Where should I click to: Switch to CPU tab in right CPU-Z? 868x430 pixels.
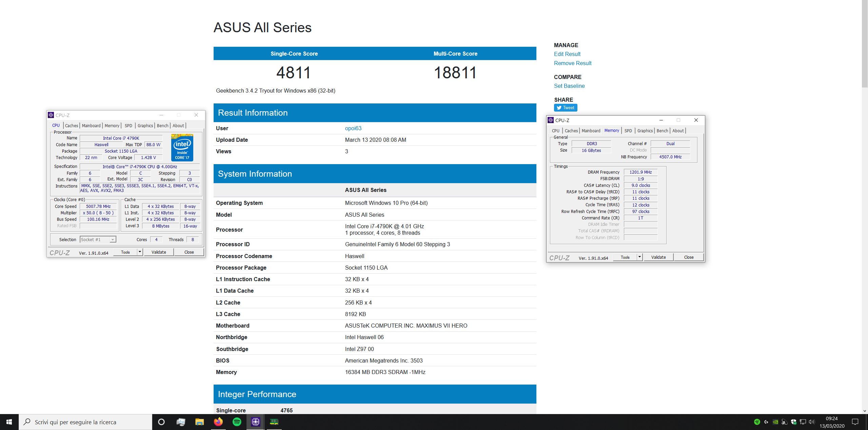pos(556,131)
